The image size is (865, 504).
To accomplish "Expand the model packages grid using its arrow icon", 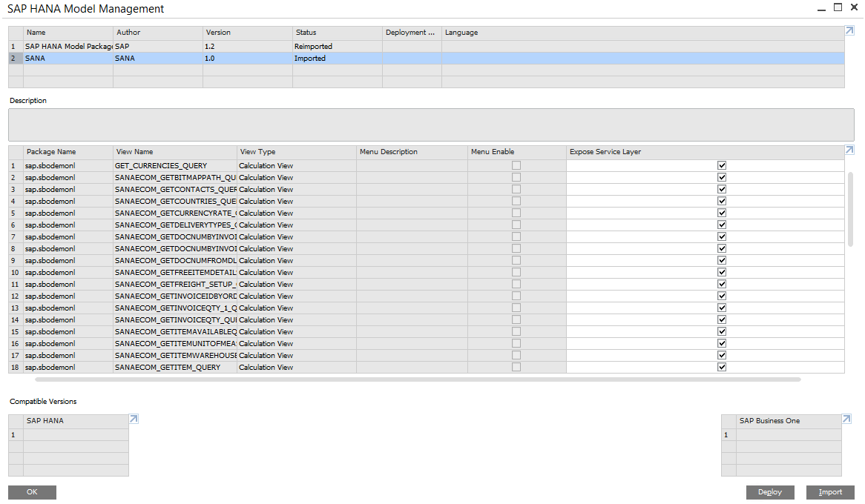I will pyautogui.click(x=848, y=31).
